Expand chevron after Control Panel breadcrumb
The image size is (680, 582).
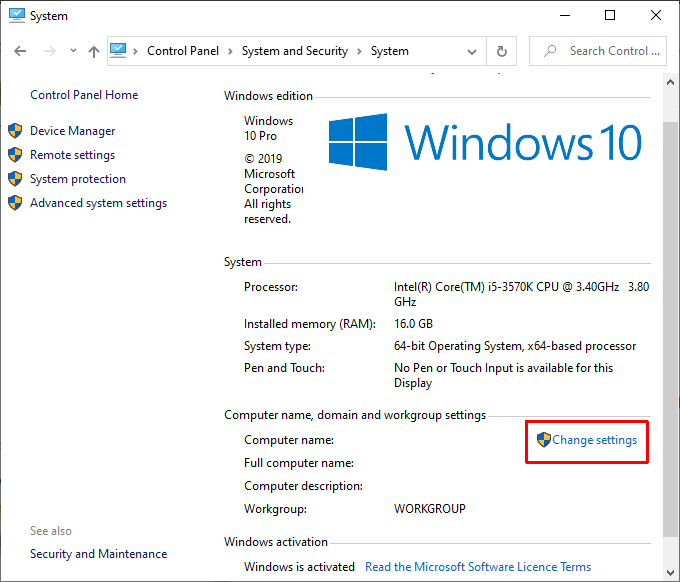230,51
